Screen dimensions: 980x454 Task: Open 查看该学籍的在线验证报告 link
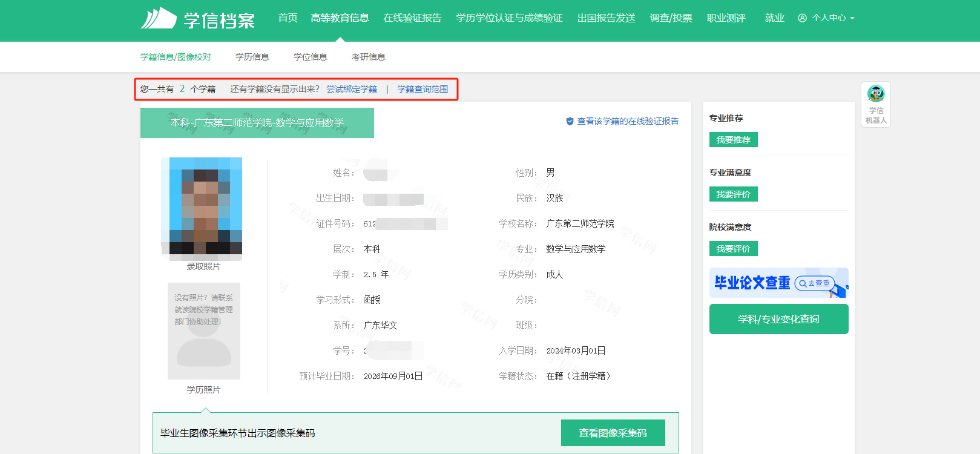(x=628, y=121)
